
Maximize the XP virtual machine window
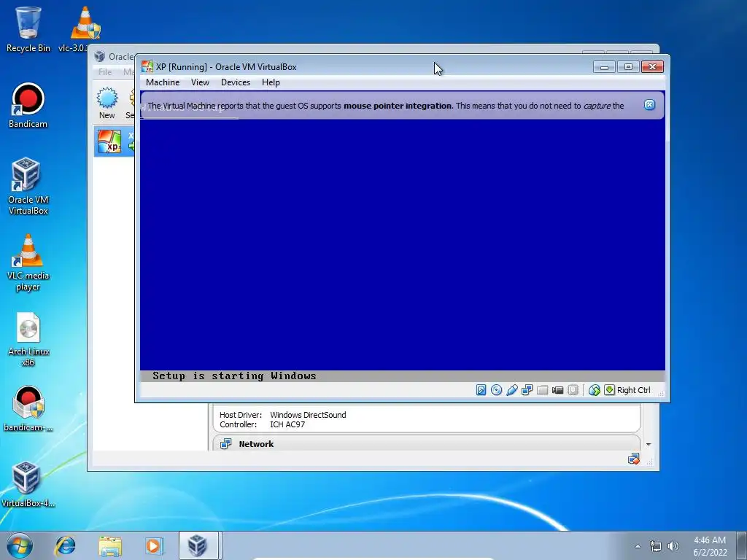628,66
